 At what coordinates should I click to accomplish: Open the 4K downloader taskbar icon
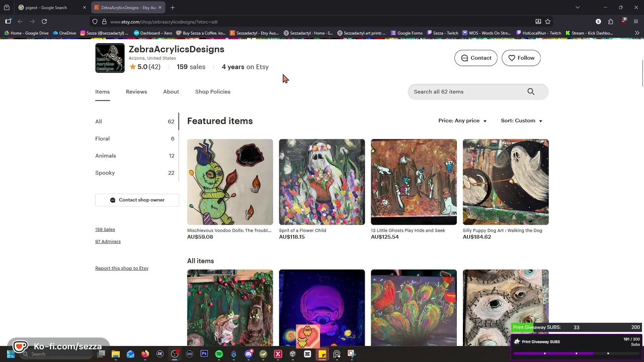pyautogui.click(x=160, y=354)
